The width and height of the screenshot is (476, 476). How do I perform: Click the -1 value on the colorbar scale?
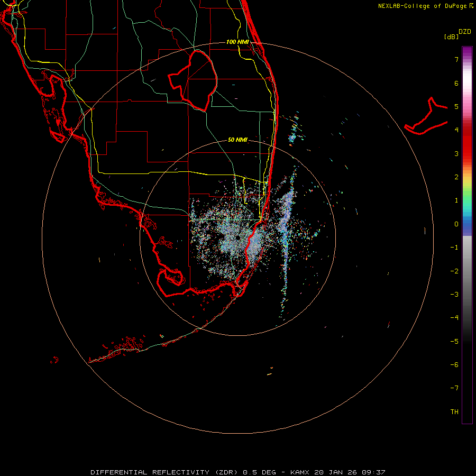(454, 248)
